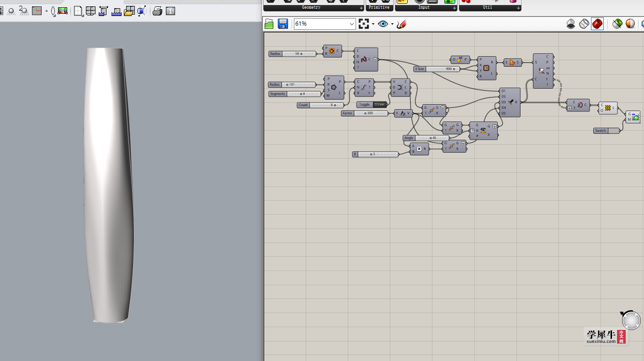The height and width of the screenshot is (361, 644).
Task: Click the blue cylinder zoom-selected icon
Action: click(142, 11)
